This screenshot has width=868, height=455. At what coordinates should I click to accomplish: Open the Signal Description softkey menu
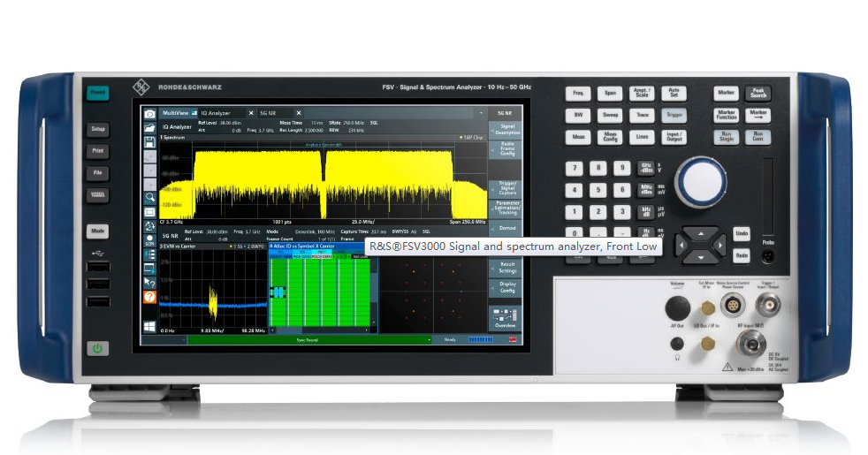click(506, 130)
